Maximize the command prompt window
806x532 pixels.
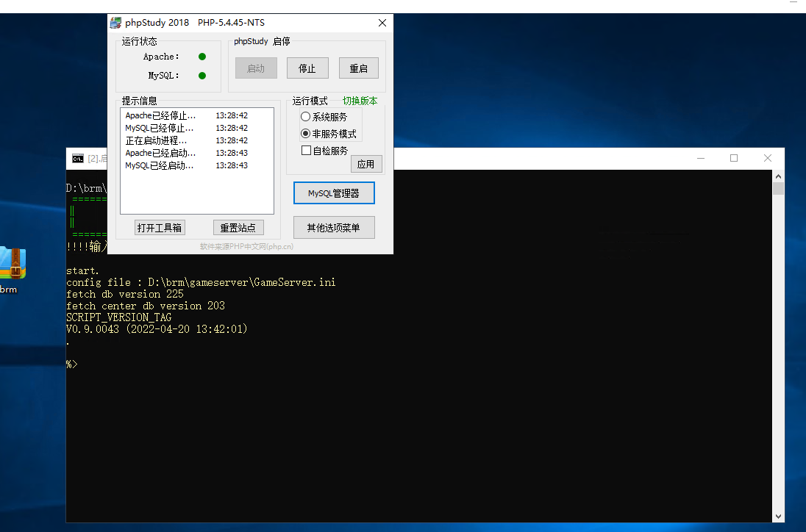733,159
